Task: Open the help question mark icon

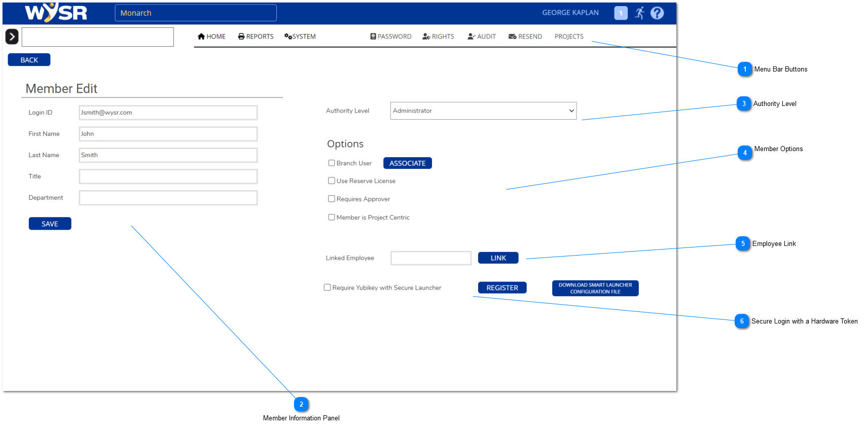Action: coord(657,13)
